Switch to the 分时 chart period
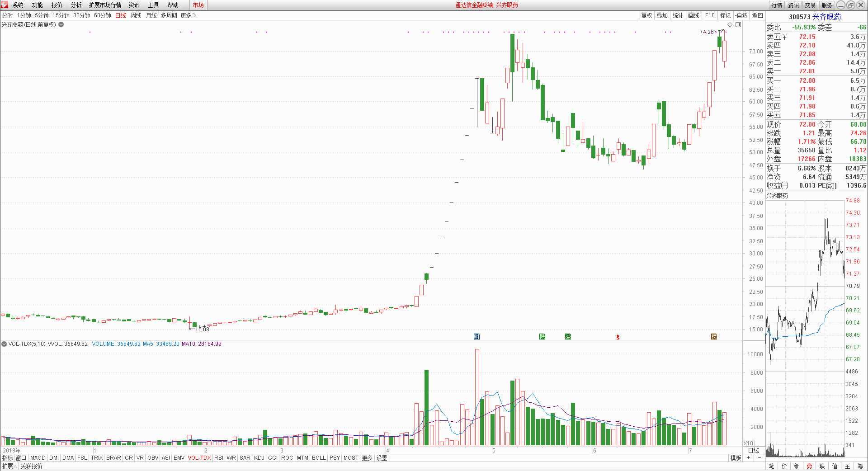 pyautogui.click(x=8, y=15)
